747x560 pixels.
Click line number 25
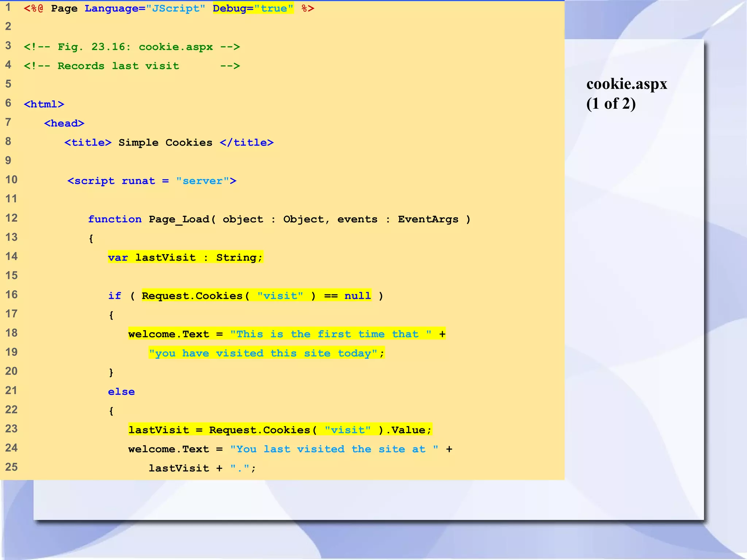(11, 467)
